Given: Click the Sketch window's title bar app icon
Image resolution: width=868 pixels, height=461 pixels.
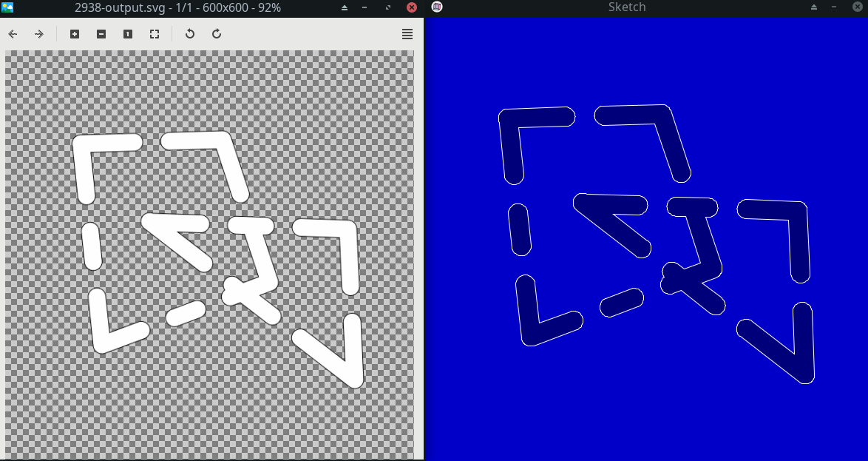Looking at the screenshot, I should coord(437,7).
